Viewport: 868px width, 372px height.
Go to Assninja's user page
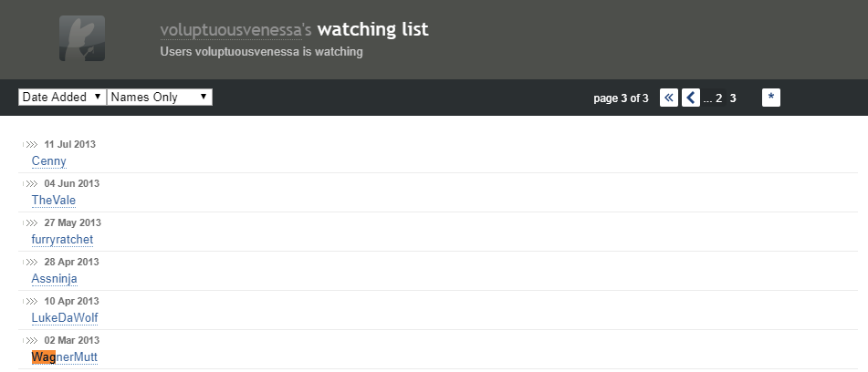(x=54, y=279)
